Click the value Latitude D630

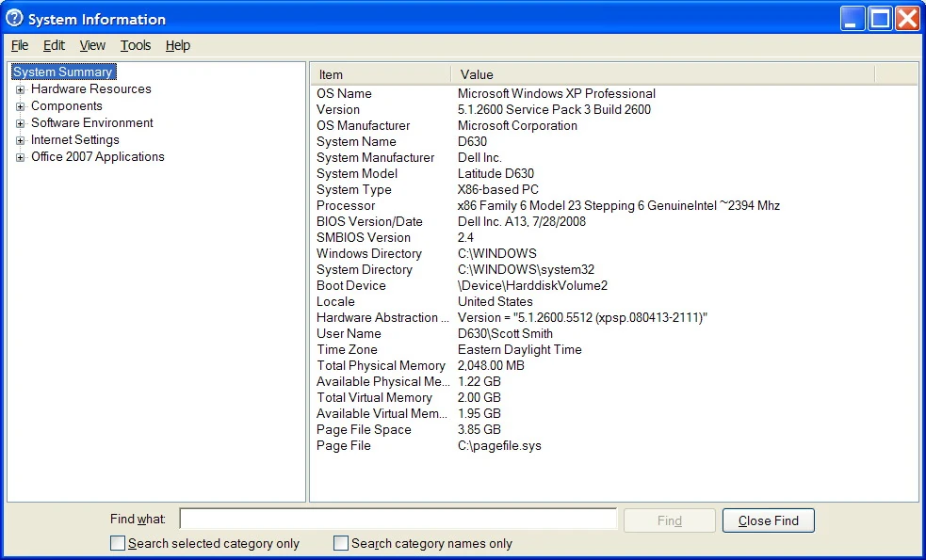pyautogui.click(x=495, y=173)
